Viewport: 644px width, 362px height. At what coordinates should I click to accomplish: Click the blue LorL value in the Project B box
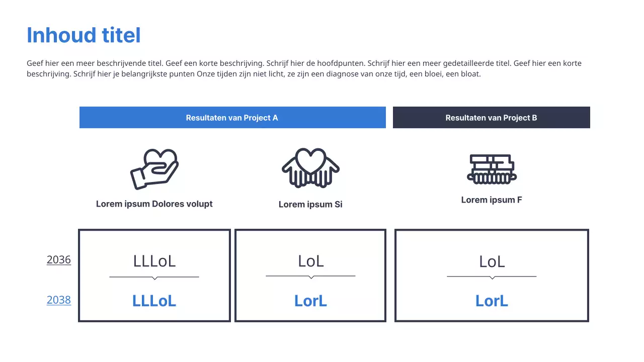(x=492, y=301)
